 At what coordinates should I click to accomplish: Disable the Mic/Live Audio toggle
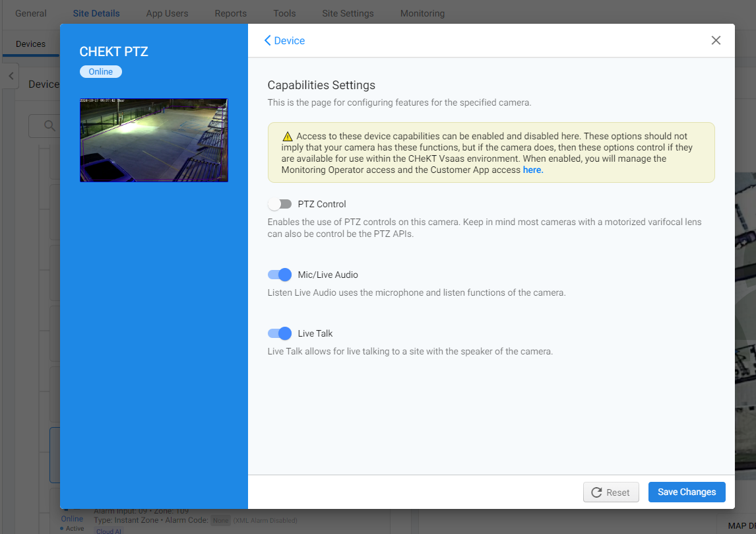point(280,275)
